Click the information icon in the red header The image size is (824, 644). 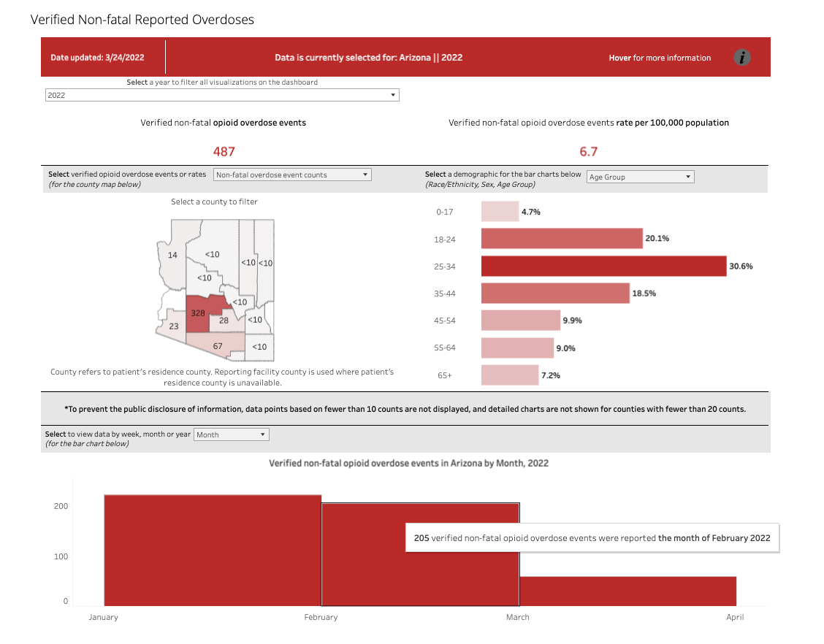[x=741, y=58]
